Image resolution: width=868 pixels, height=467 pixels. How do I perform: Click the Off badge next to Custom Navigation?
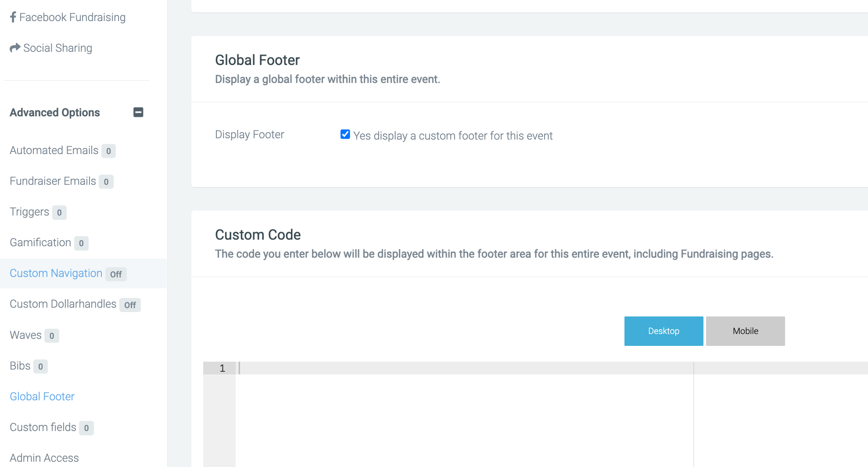(116, 274)
